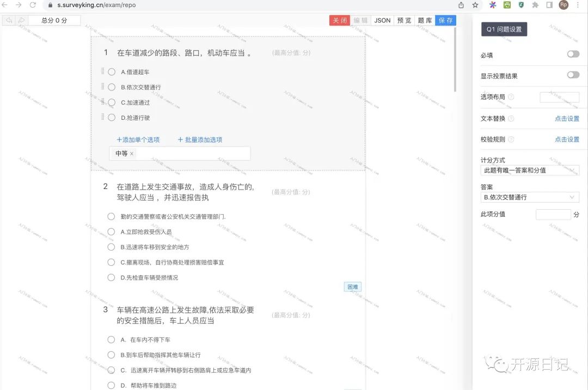Toggle the browser side panel icon
The height and width of the screenshot is (390, 588).
coord(549,5)
